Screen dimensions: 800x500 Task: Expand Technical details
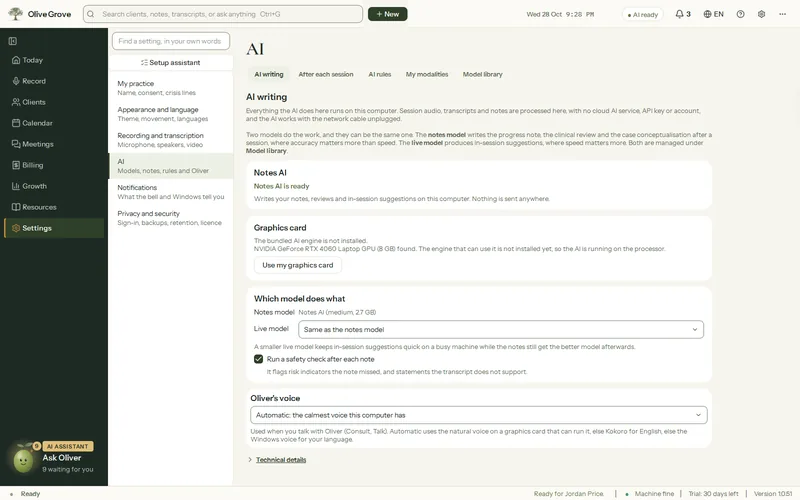[281, 460]
